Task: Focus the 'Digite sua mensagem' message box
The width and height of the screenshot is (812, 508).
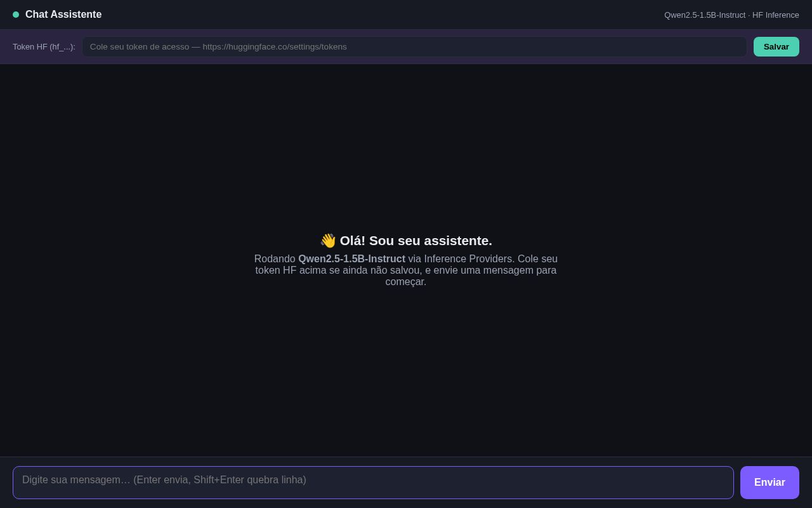Action: pyautogui.click(x=373, y=483)
